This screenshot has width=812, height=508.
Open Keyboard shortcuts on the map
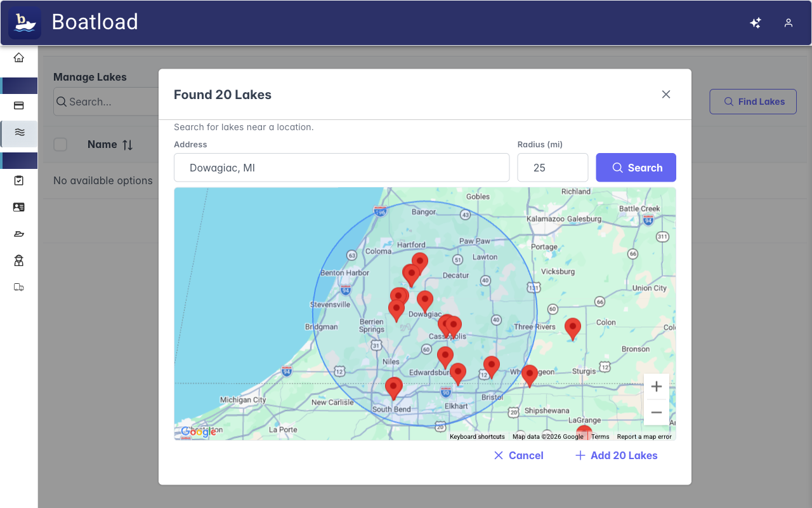tap(477, 436)
